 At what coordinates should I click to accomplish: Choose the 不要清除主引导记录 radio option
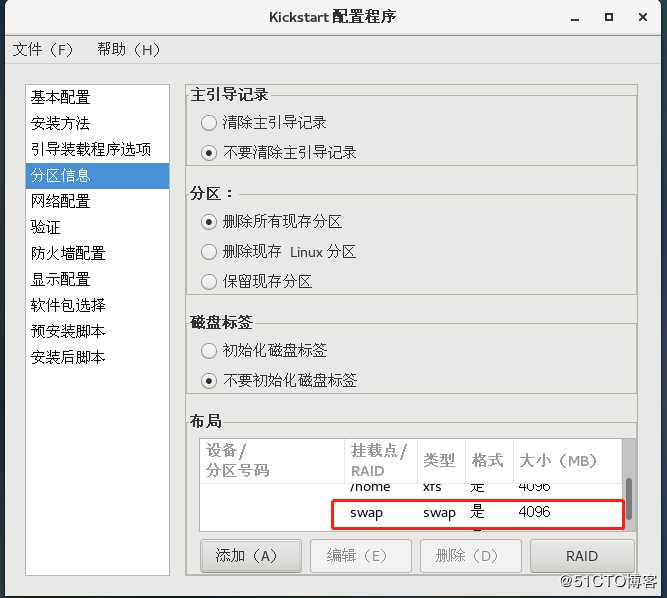coord(209,153)
